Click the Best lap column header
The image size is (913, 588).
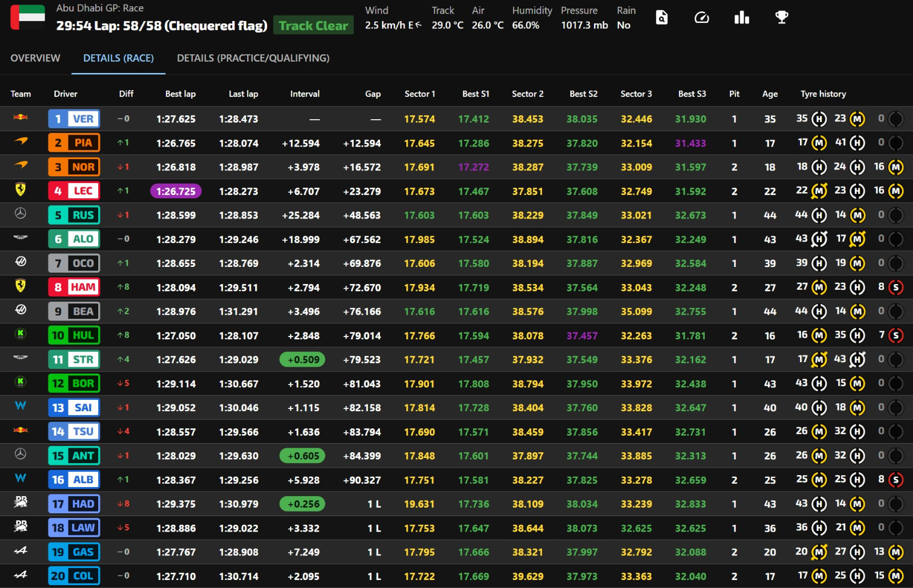[x=180, y=94]
